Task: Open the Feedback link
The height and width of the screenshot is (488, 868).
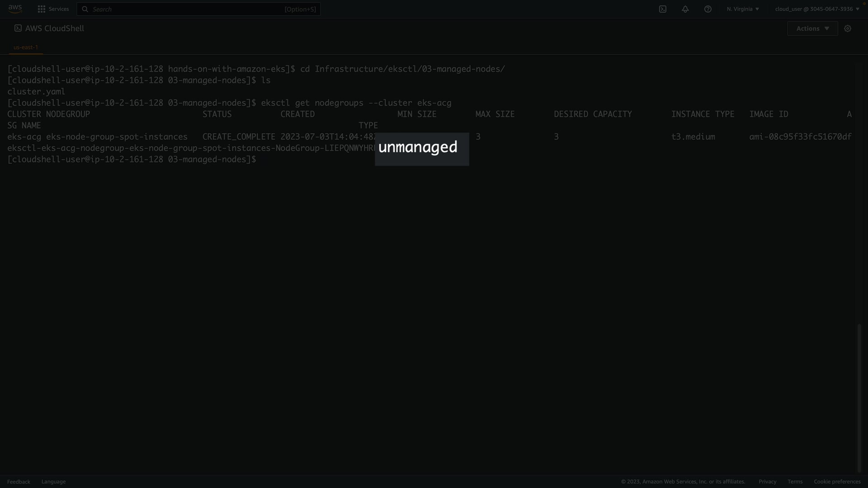Action: tap(19, 482)
